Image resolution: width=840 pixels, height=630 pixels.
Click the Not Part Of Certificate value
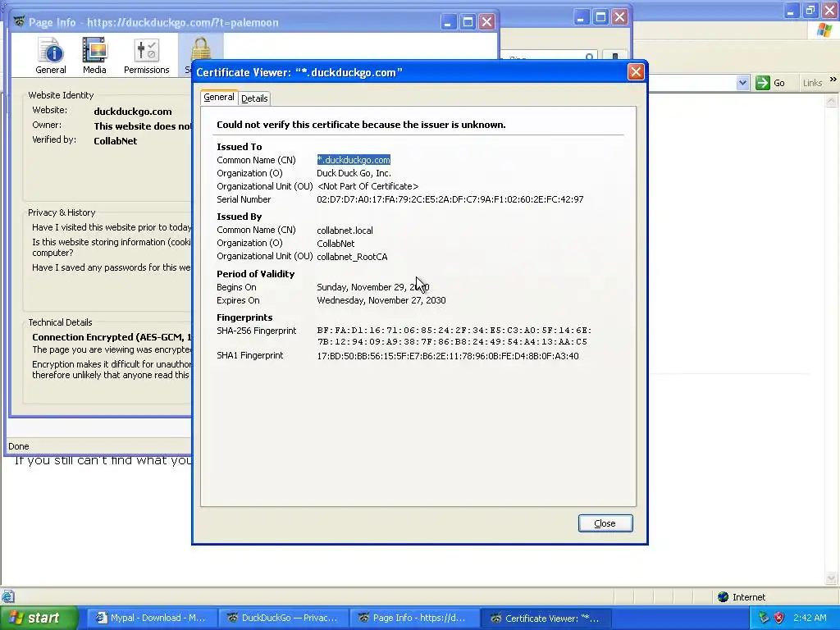pyautogui.click(x=367, y=186)
